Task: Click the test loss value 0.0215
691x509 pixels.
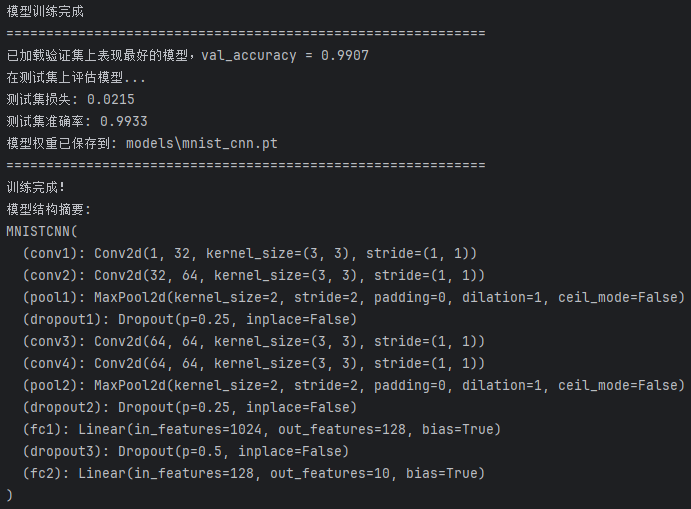Action: click(x=110, y=99)
